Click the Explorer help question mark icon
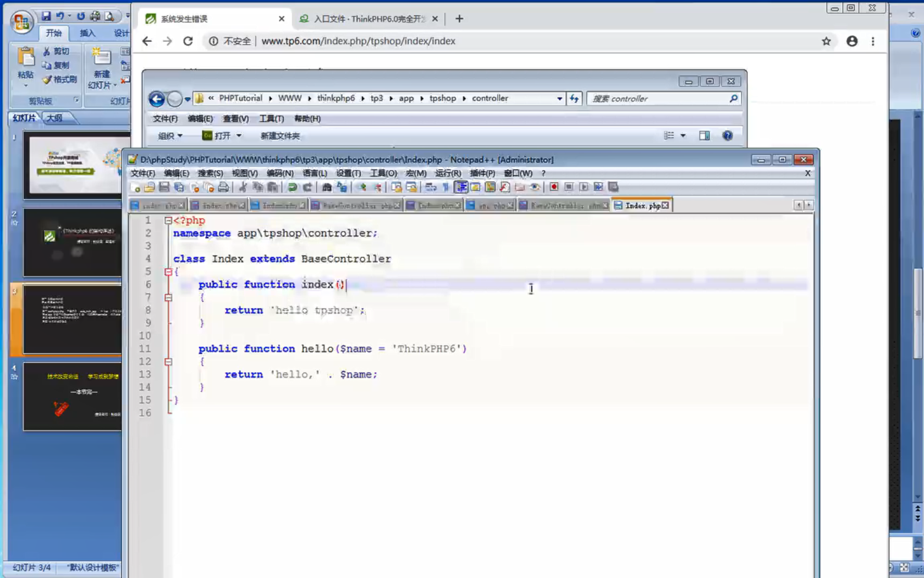The image size is (924, 578). coord(727,136)
